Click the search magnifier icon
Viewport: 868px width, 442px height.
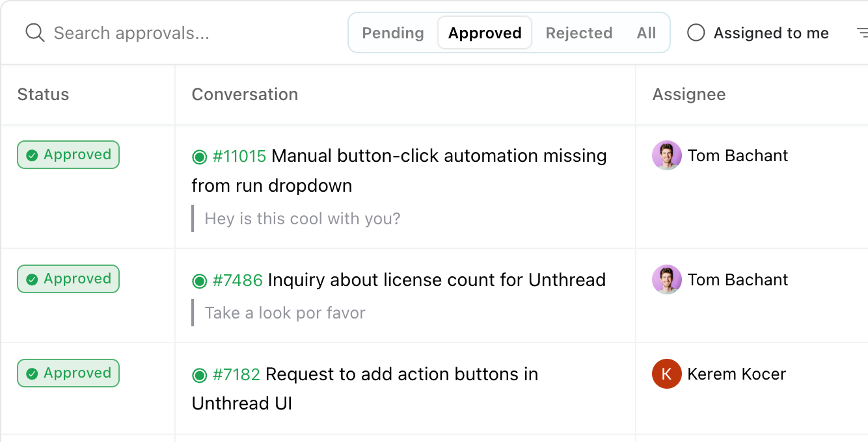(x=34, y=32)
